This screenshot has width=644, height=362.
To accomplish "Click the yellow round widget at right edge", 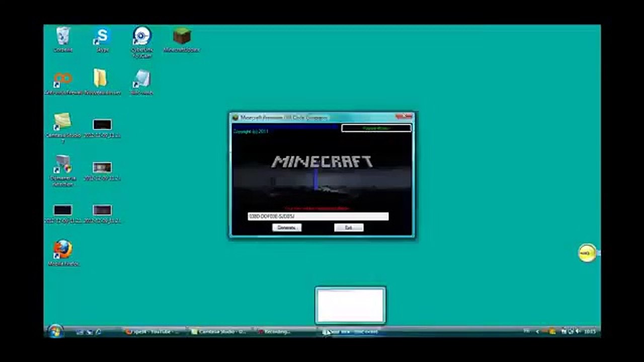I will click(587, 253).
